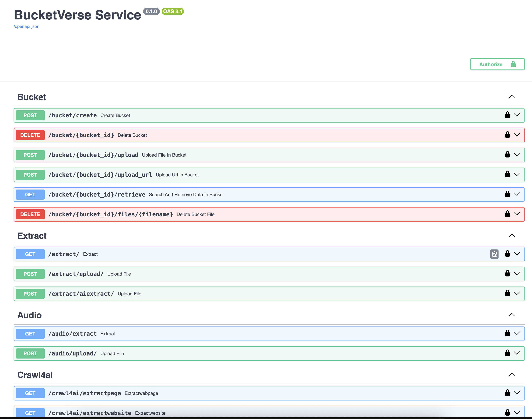The height and width of the screenshot is (419, 532).
Task: Collapse the Crawl4ai section
Action: click(512, 375)
